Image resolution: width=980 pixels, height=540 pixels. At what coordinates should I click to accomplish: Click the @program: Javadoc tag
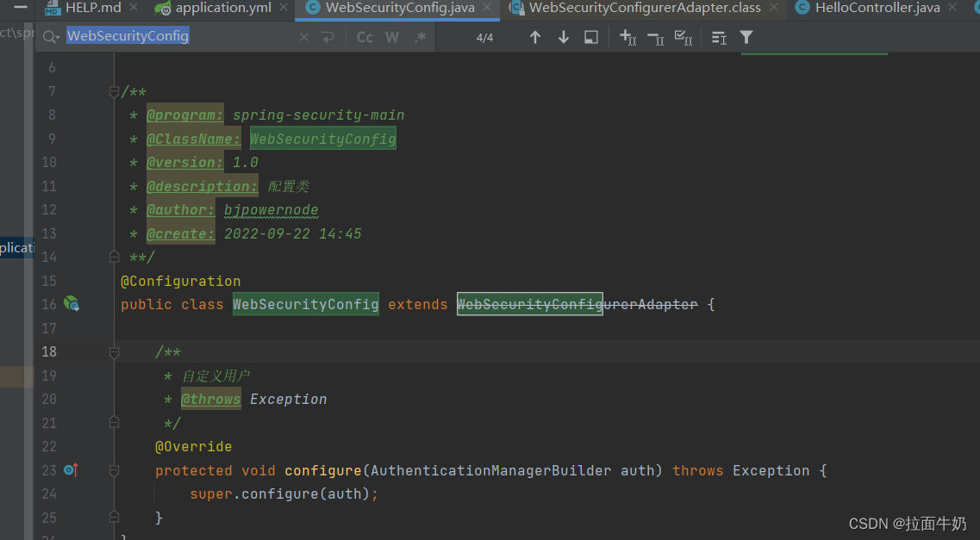click(185, 115)
